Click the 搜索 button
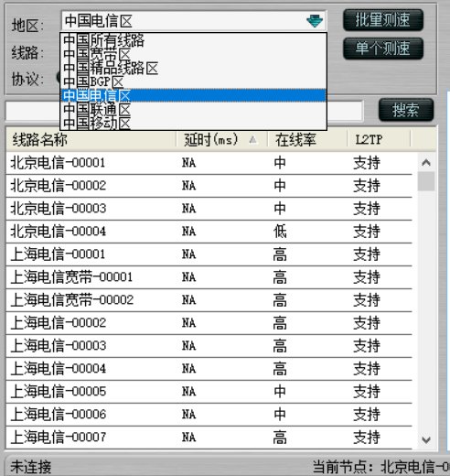Viewport: 450px width, 476px height. pyautogui.click(x=406, y=110)
